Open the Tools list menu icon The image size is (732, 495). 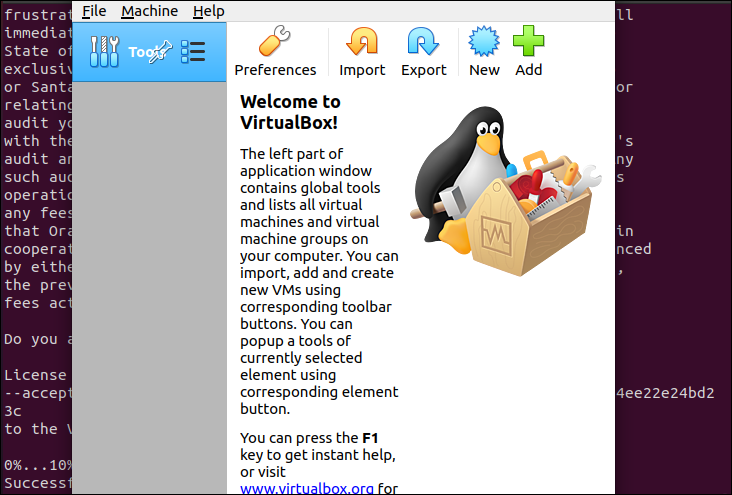tap(193, 51)
